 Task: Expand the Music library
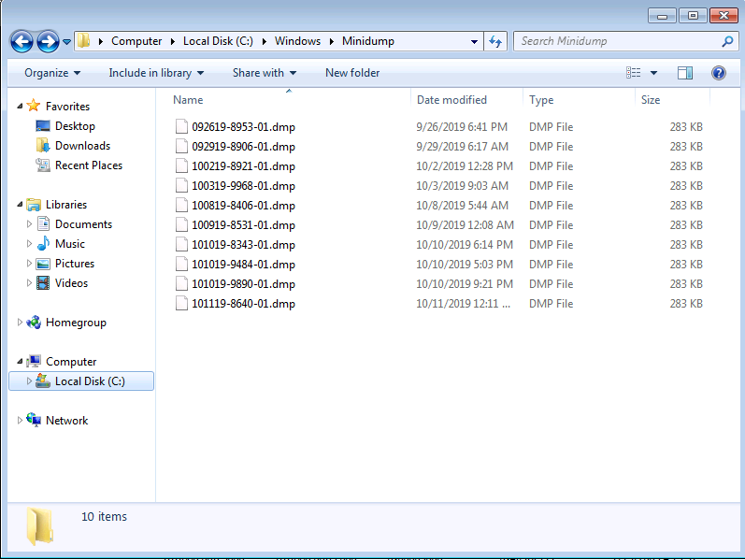[x=29, y=243]
